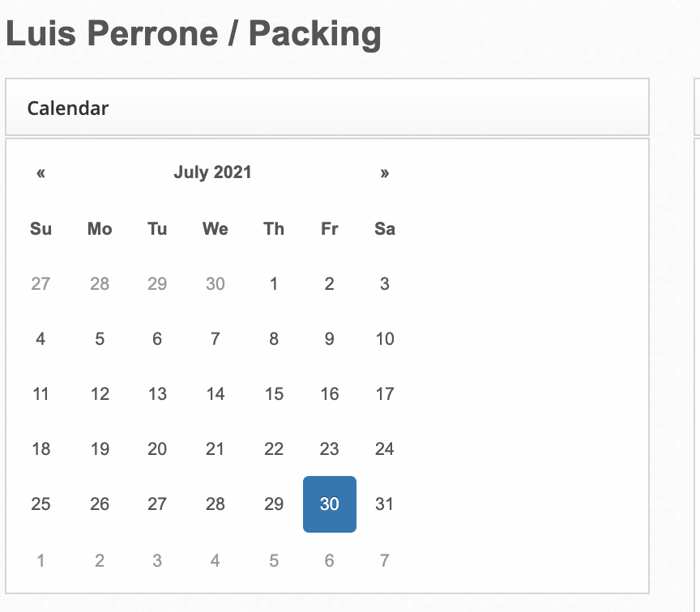Select greyed-out August 7 date
The image size is (700, 612).
[385, 560]
